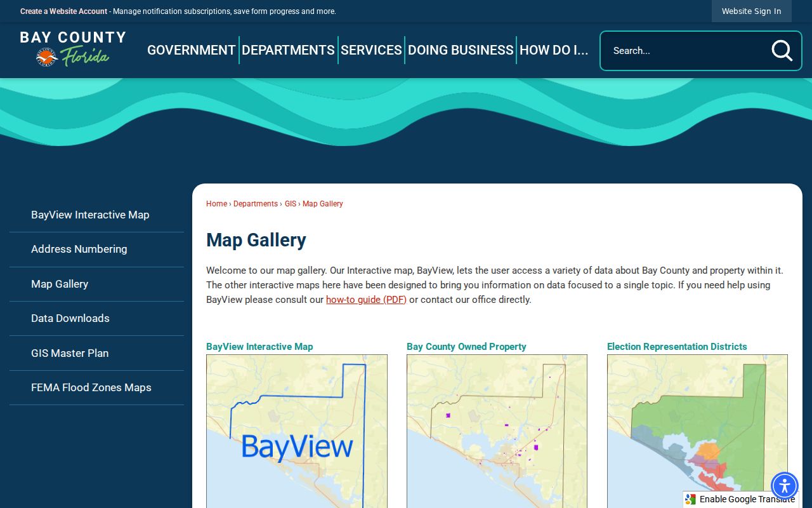The height and width of the screenshot is (508, 812).
Task: Open the BayView map thumbnail
Action: 297,431
